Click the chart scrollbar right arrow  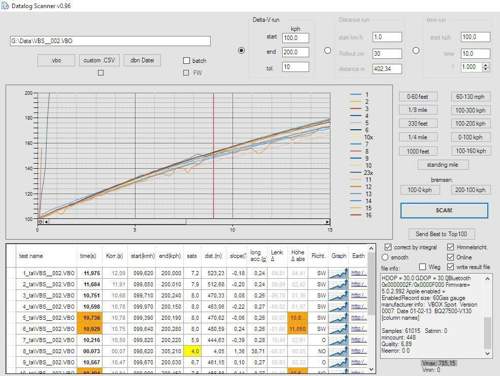(327, 222)
